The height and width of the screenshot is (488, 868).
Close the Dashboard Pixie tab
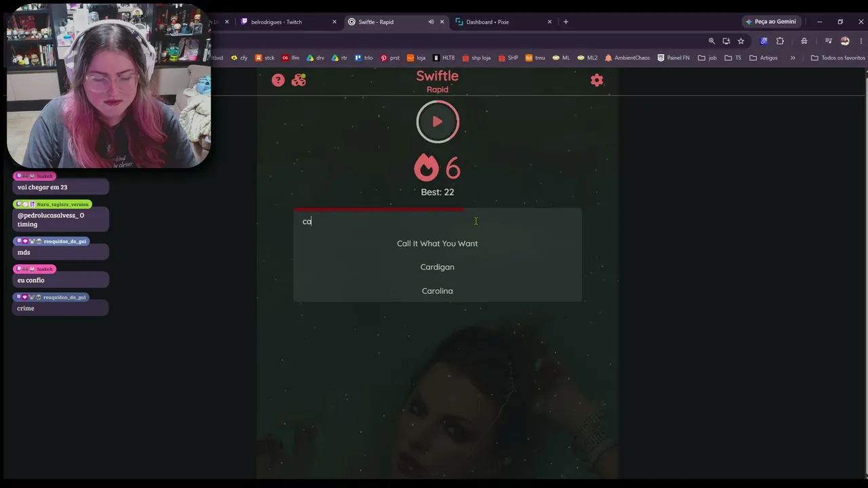click(x=550, y=22)
